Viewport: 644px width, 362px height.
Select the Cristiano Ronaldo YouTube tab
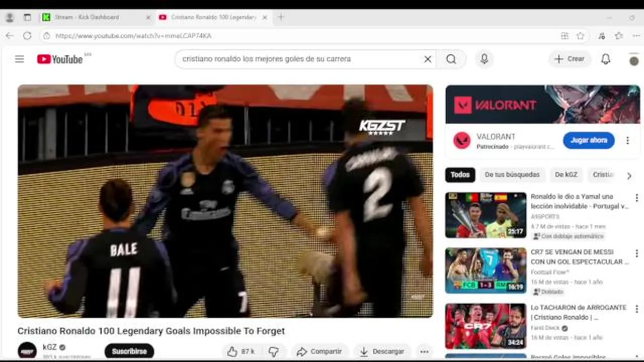coord(213,17)
